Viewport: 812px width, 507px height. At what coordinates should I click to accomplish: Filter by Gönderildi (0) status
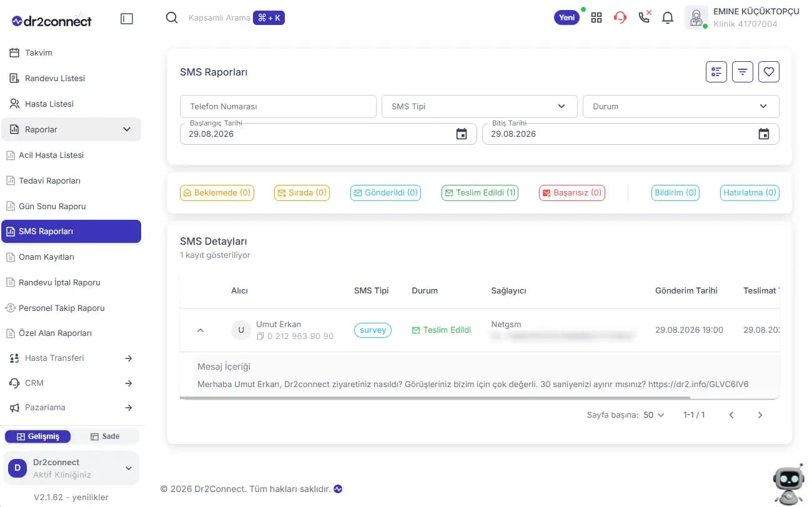[385, 192]
